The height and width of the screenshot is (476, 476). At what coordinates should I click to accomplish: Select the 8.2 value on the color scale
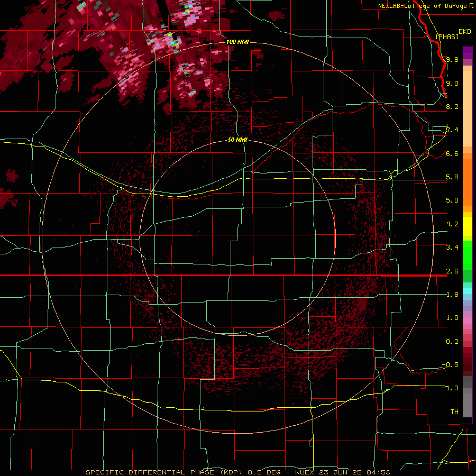click(x=452, y=106)
